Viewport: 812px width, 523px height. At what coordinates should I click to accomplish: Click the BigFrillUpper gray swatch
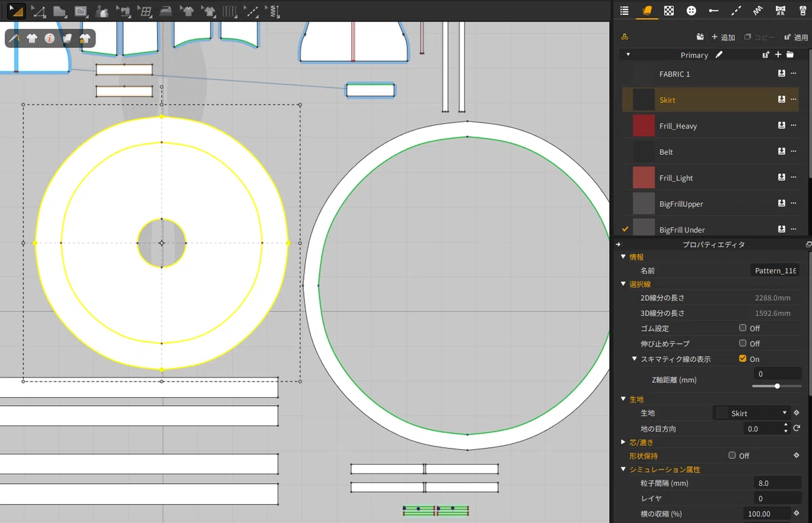(x=644, y=204)
